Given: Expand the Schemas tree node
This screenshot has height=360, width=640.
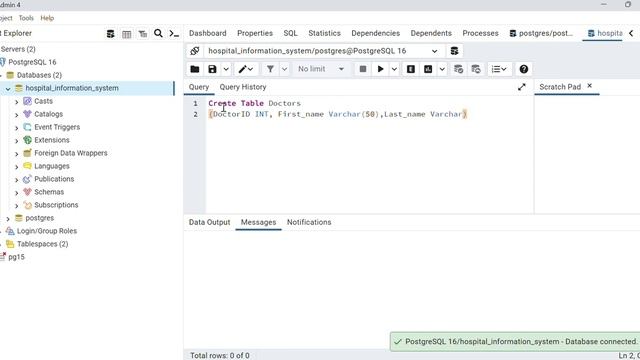Looking at the screenshot, I should tap(17, 193).
